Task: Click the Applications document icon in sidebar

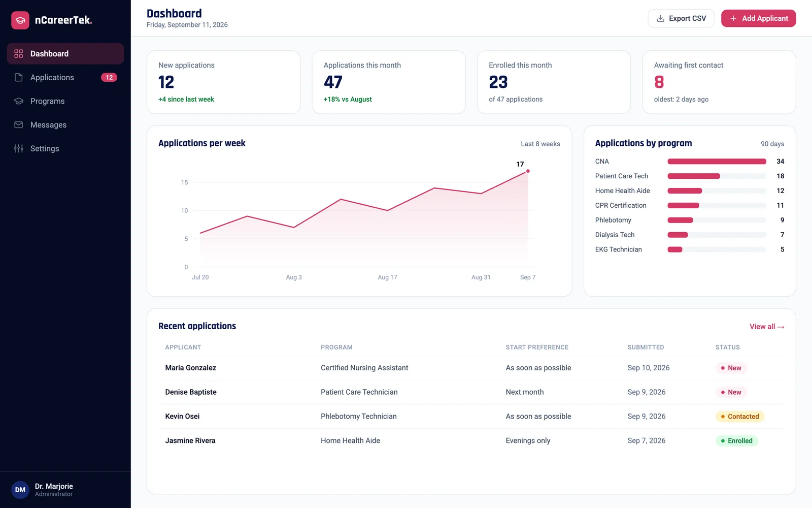Action: (19, 77)
